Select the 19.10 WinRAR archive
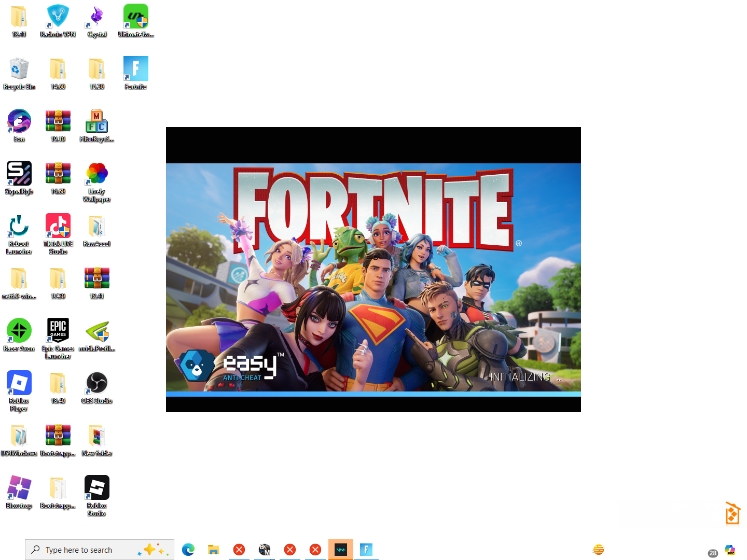The width and height of the screenshot is (747, 560). [58, 125]
